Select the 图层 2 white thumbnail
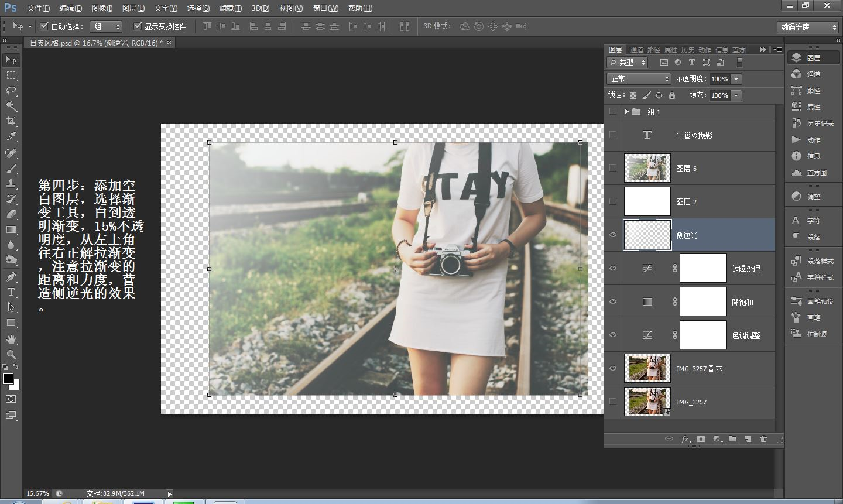Viewport: 843px width, 504px height. point(647,201)
